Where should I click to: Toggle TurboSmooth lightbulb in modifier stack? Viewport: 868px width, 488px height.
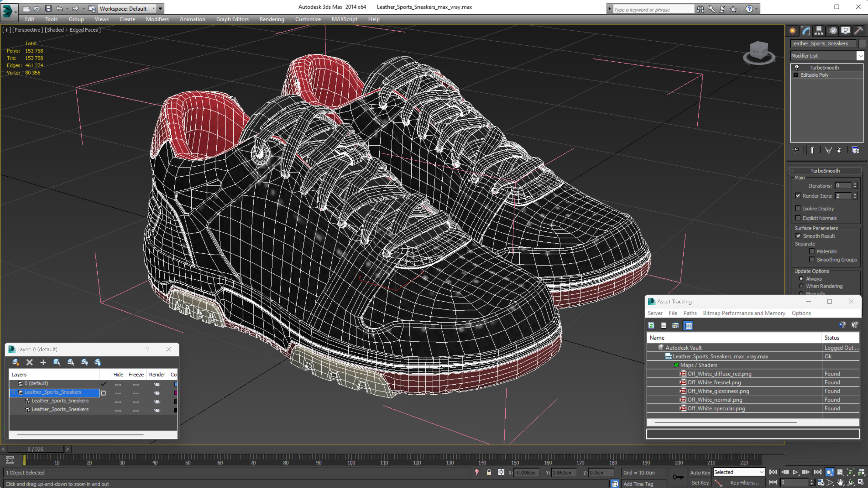(797, 67)
